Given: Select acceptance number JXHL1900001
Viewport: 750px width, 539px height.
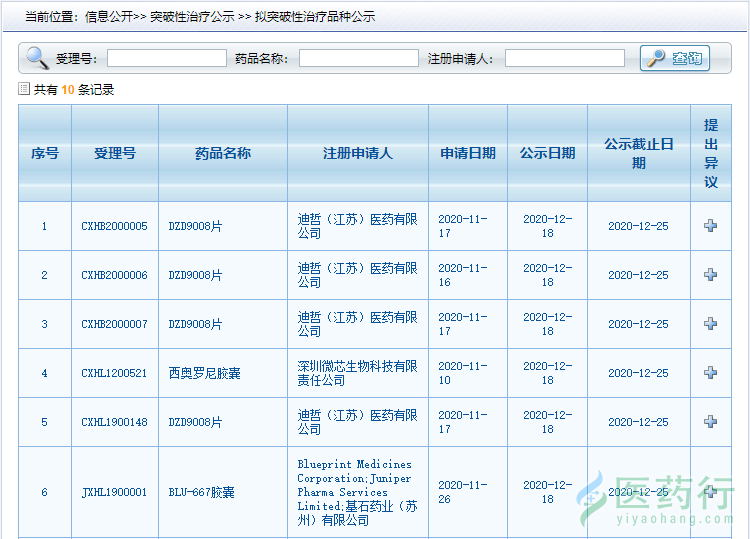Looking at the screenshot, I should pos(114,492).
